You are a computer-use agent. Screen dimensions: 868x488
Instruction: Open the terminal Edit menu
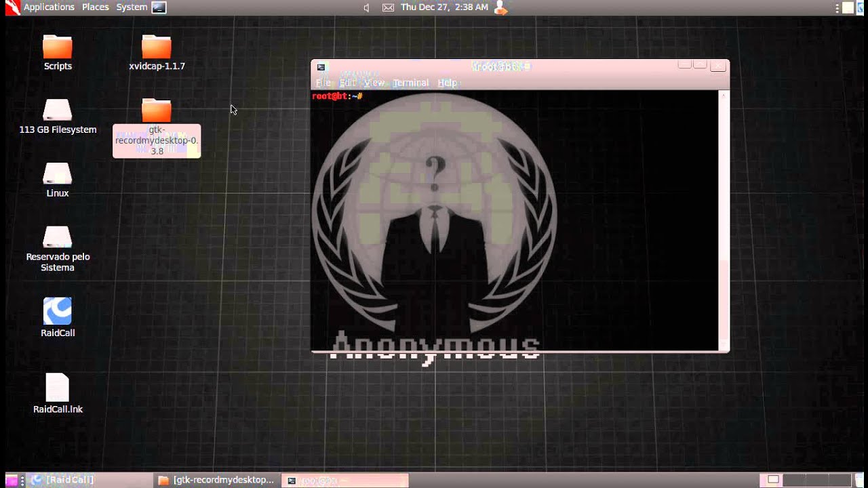pyautogui.click(x=347, y=83)
